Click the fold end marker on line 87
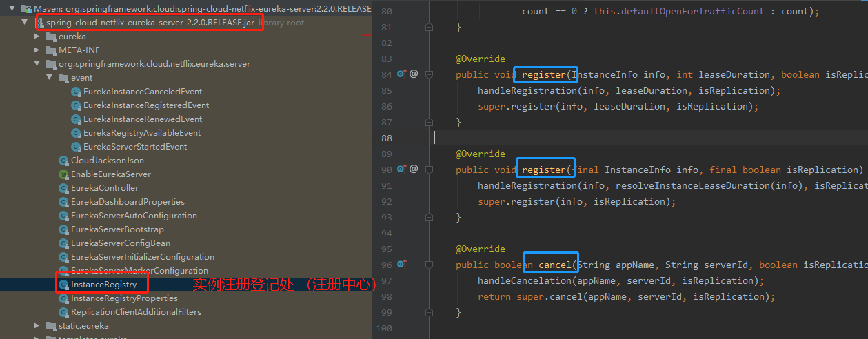868x339 pixels. coord(429,122)
